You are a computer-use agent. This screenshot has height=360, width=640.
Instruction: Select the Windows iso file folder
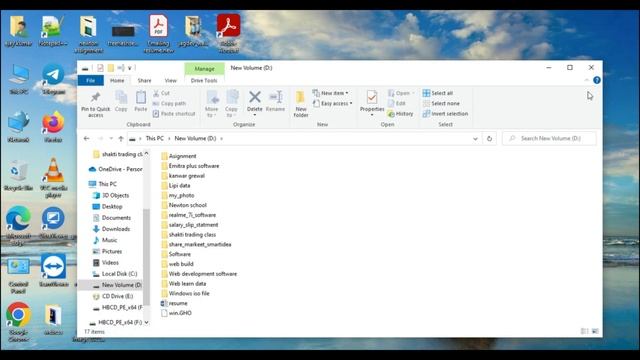[x=185, y=293]
